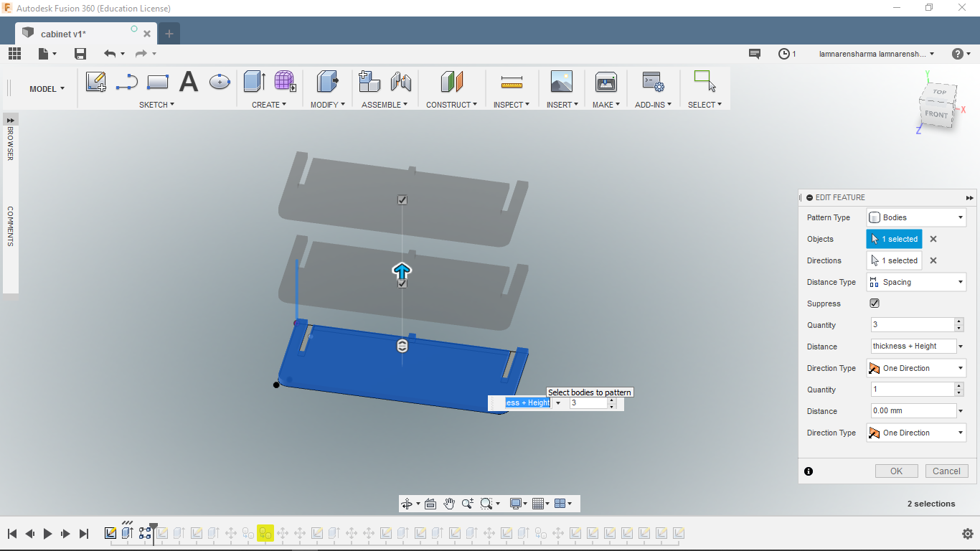Viewport: 980px width, 551px height.
Task: Expand the Browser panel arrows
Action: tap(11, 121)
